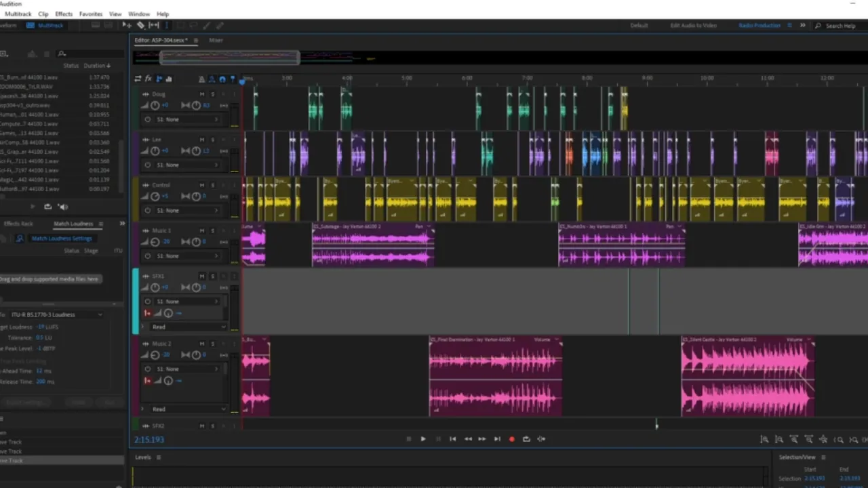Click Zoom Out Full icon
868x488 pixels.
824,440
